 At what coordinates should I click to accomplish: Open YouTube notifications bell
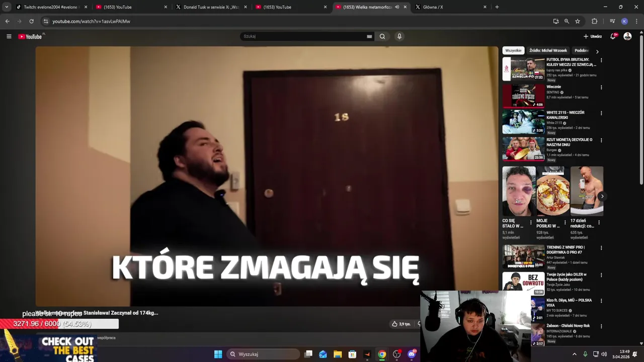[x=613, y=36]
